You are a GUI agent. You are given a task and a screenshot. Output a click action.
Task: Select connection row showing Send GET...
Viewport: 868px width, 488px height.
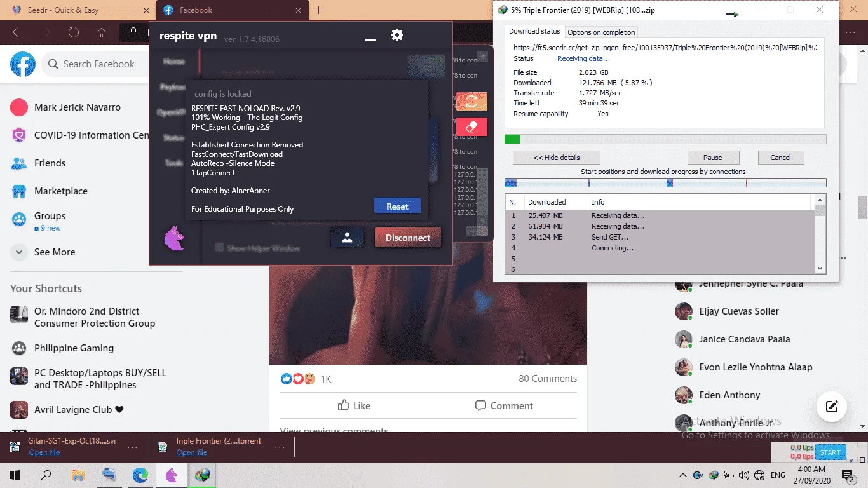point(660,237)
